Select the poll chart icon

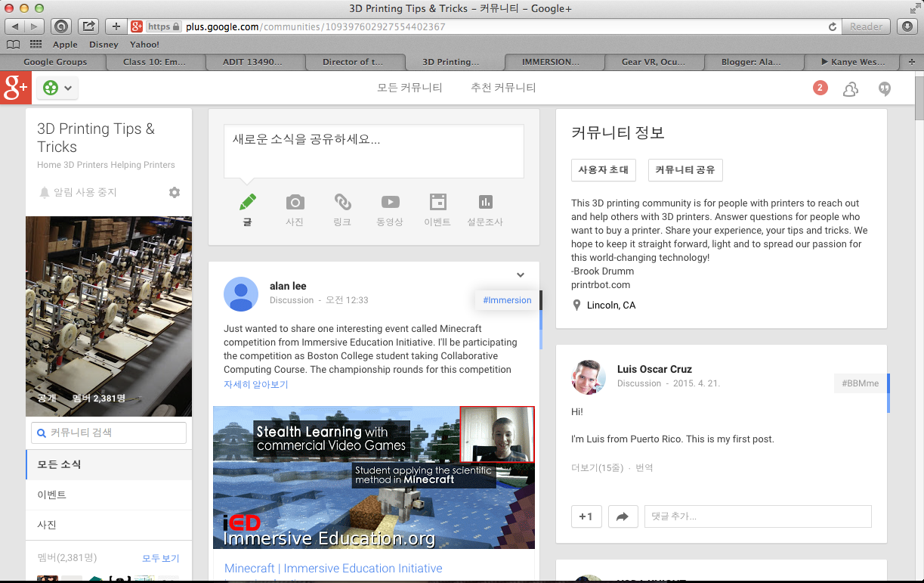tap(485, 202)
